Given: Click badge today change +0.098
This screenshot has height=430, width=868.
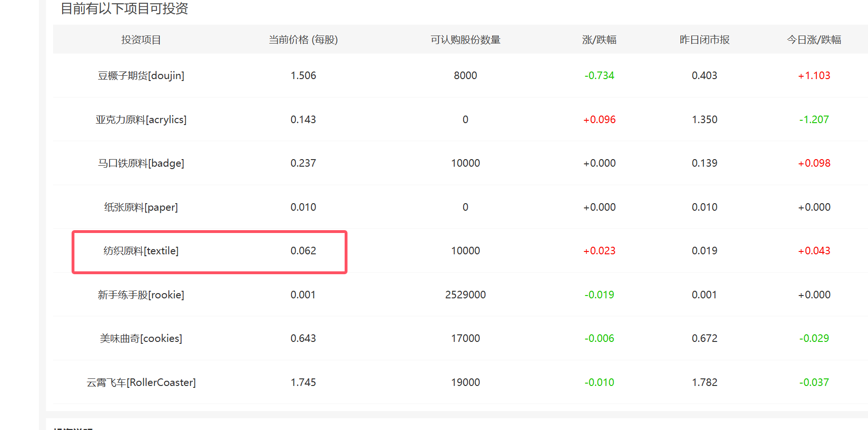Looking at the screenshot, I should [x=814, y=163].
